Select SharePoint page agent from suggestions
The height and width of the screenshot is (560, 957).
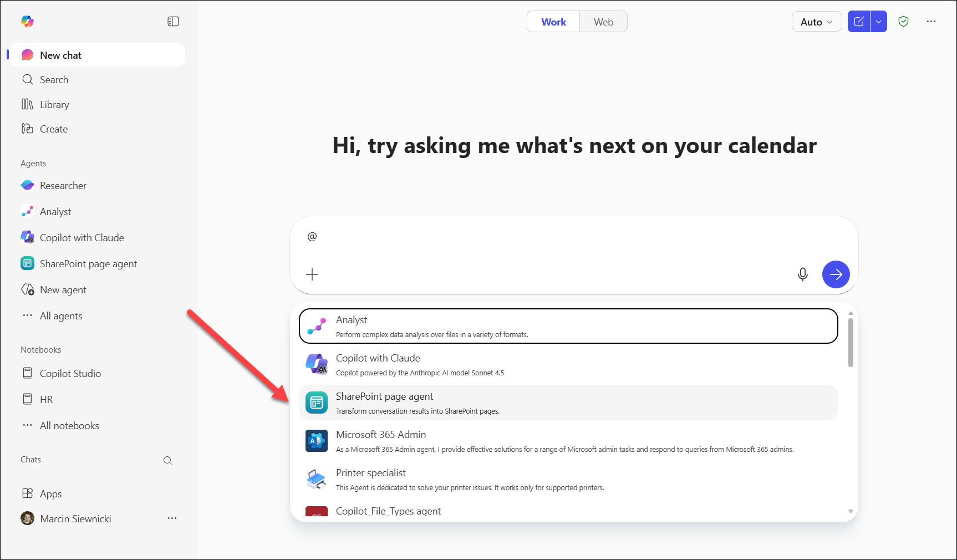coord(568,403)
